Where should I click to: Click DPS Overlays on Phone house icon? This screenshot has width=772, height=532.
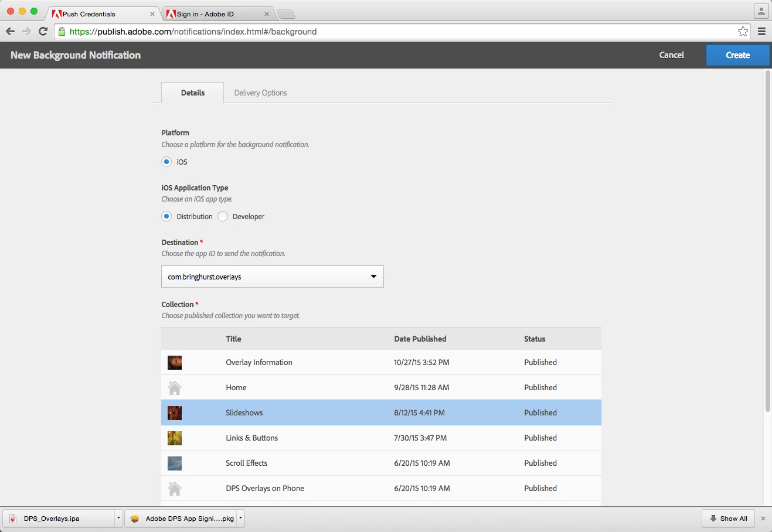click(175, 488)
